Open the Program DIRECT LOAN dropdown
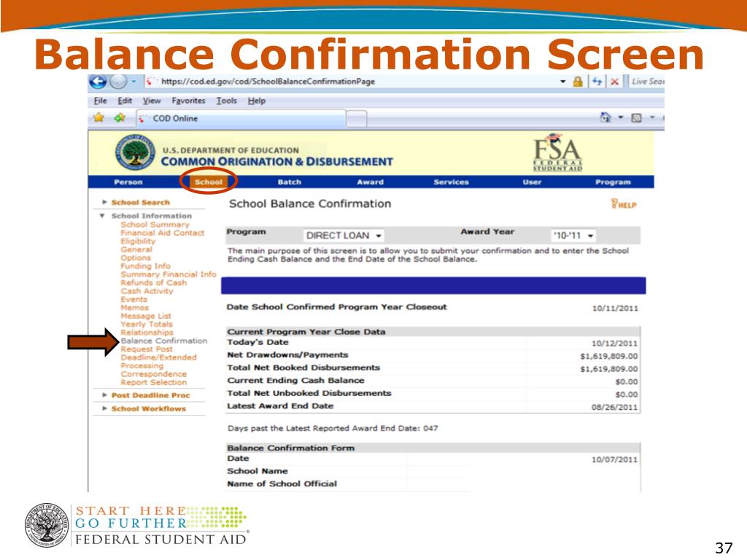This screenshot has height=560, width=747. 344,236
